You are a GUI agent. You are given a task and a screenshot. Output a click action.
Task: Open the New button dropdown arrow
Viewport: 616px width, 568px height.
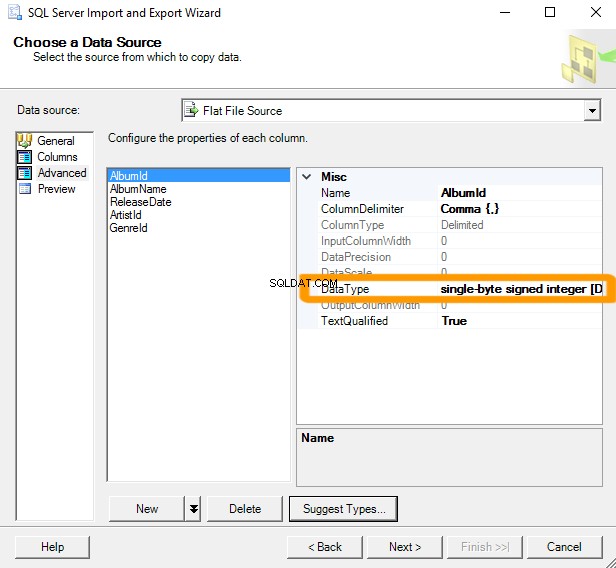coord(193,509)
